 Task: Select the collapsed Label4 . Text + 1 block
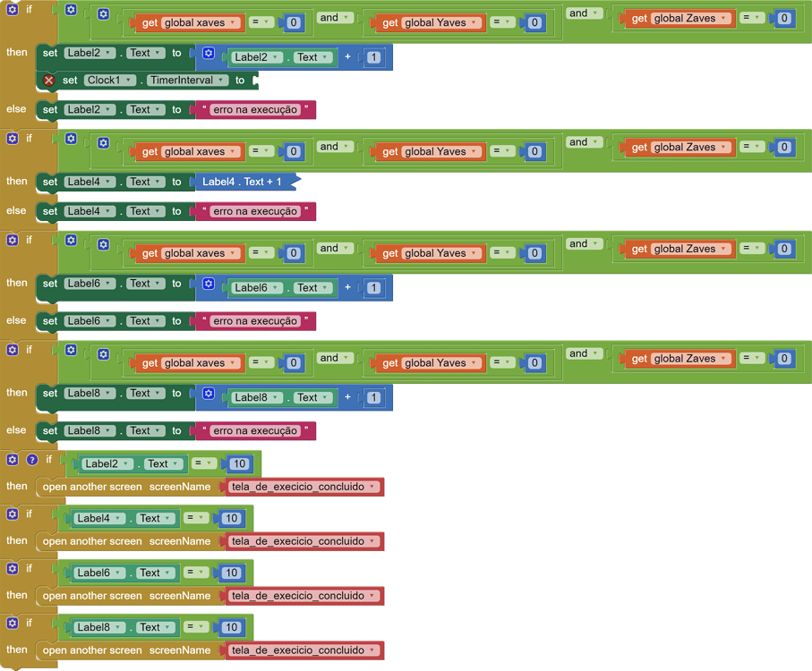coord(244,182)
